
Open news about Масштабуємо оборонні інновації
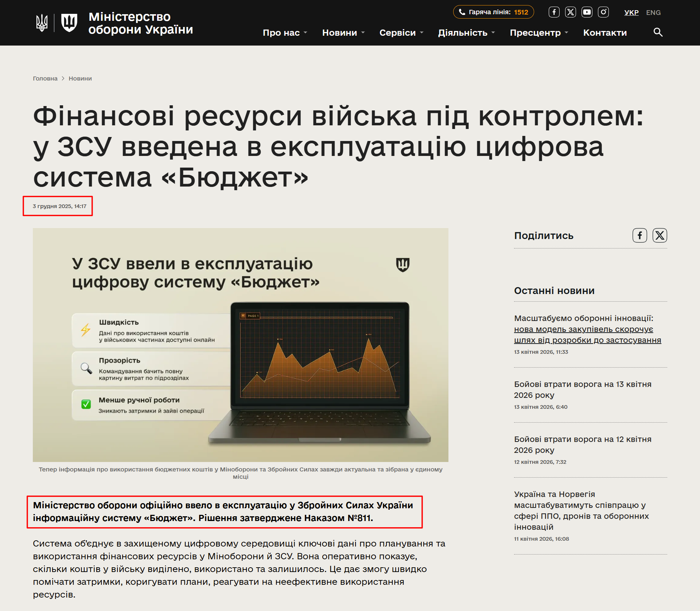click(x=587, y=329)
